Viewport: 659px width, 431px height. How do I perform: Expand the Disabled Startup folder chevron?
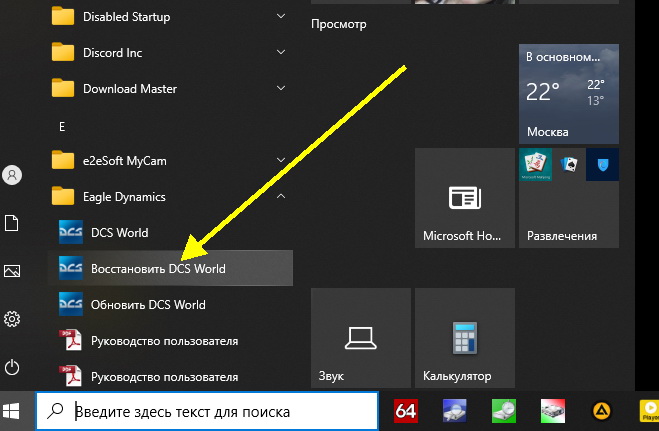[281, 16]
